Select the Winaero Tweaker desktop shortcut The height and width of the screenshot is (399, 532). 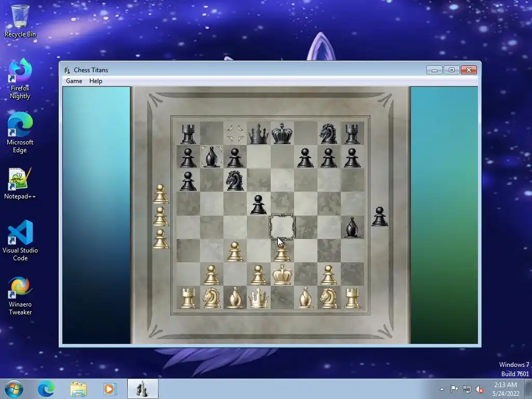(x=20, y=296)
